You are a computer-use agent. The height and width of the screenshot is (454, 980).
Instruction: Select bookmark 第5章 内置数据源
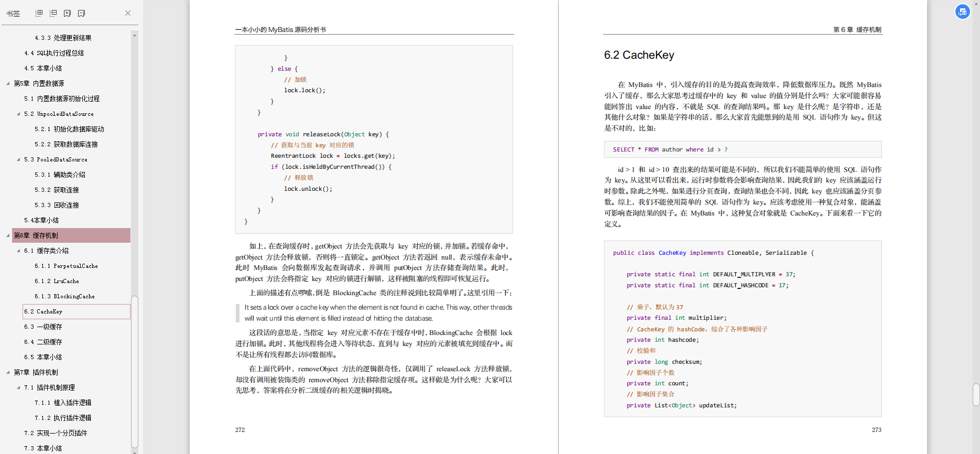39,83
